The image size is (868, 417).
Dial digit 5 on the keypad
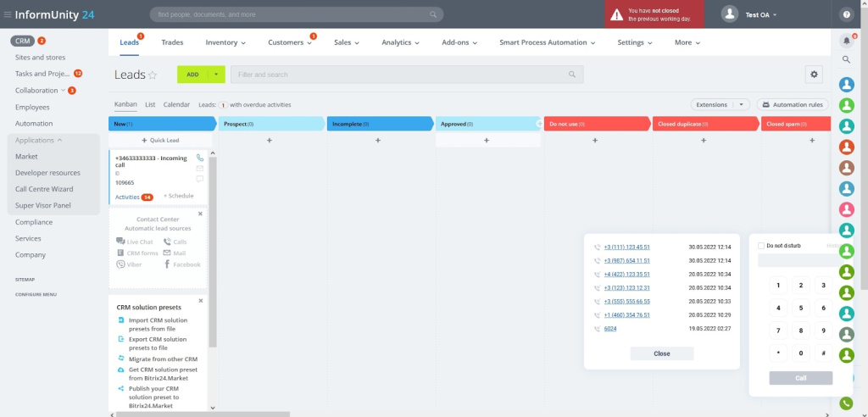(x=800, y=308)
